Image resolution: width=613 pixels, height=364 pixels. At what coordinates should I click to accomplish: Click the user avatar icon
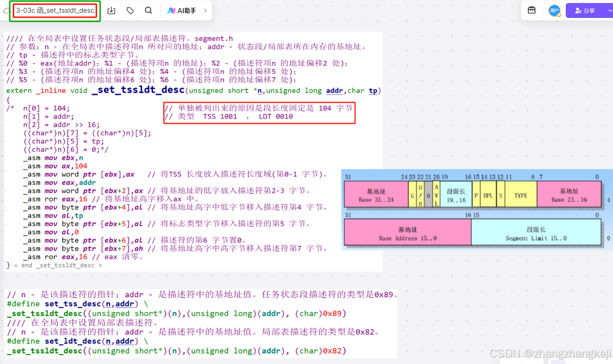point(555,10)
